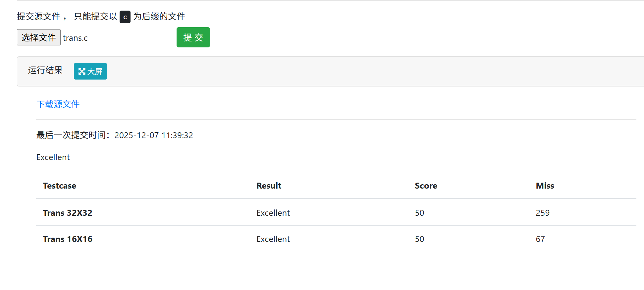
Task: Click the score 50 for Trans 32X32
Action: [x=419, y=213]
